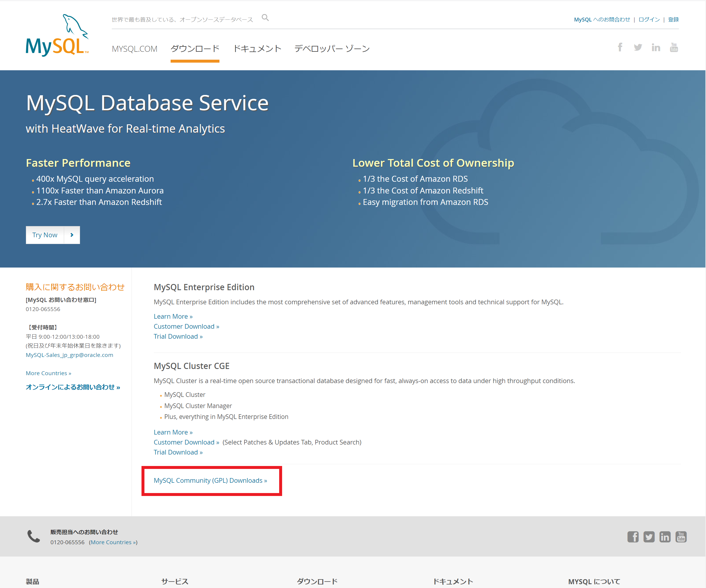Open Cluster CGE Learn More link
The image size is (706, 588).
coord(173,432)
